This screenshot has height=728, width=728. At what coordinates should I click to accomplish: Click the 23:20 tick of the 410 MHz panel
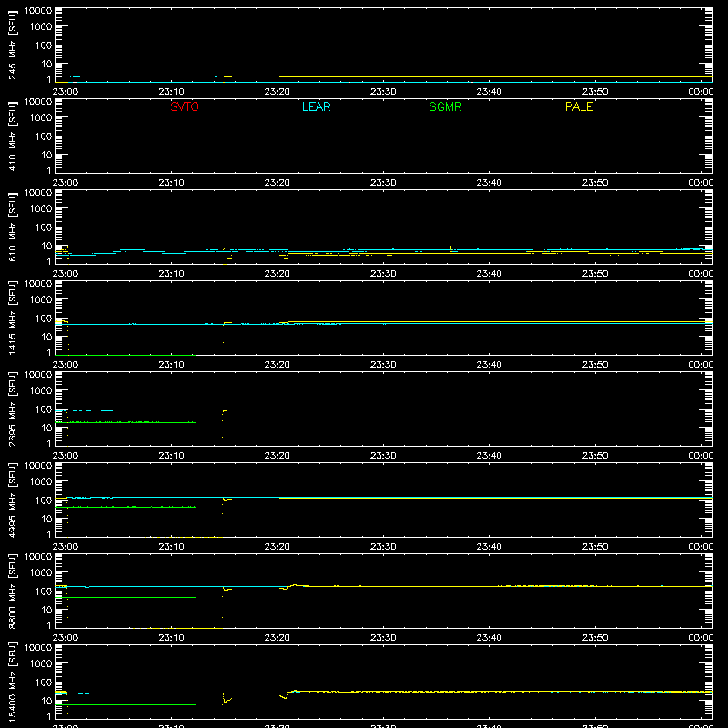(278, 183)
